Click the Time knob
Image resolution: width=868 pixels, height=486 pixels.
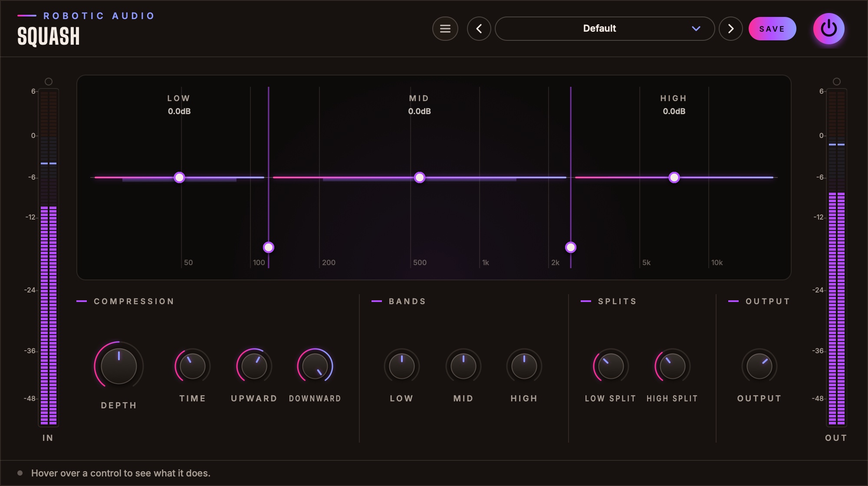click(192, 366)
